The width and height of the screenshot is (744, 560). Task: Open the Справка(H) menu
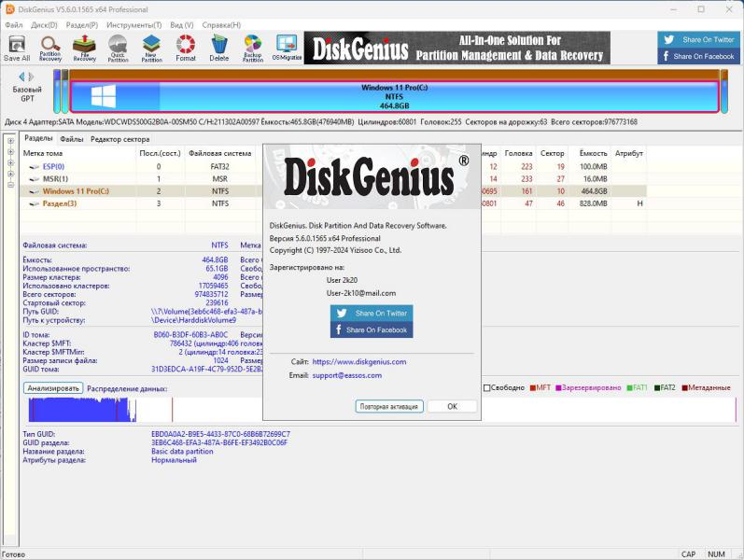(221, 24)
